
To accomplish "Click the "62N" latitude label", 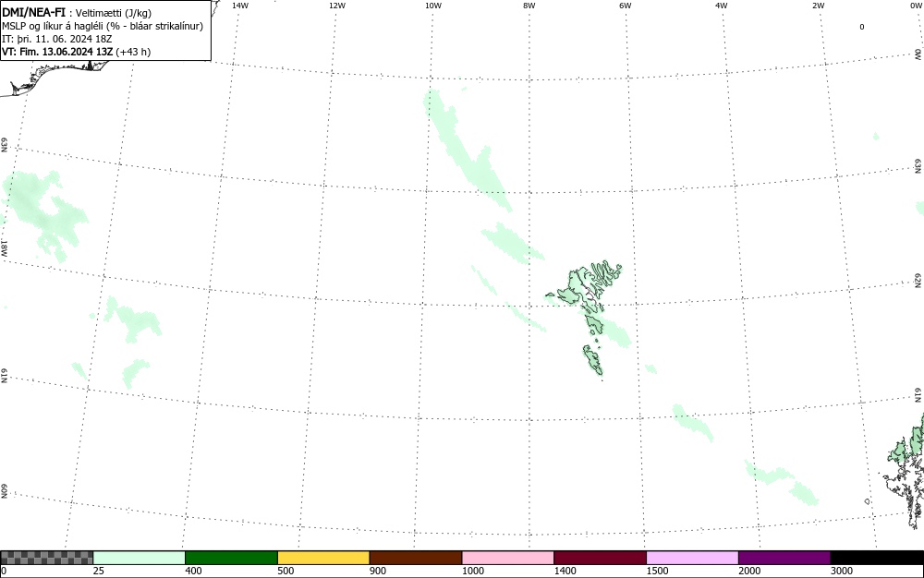I will (918, 280).
